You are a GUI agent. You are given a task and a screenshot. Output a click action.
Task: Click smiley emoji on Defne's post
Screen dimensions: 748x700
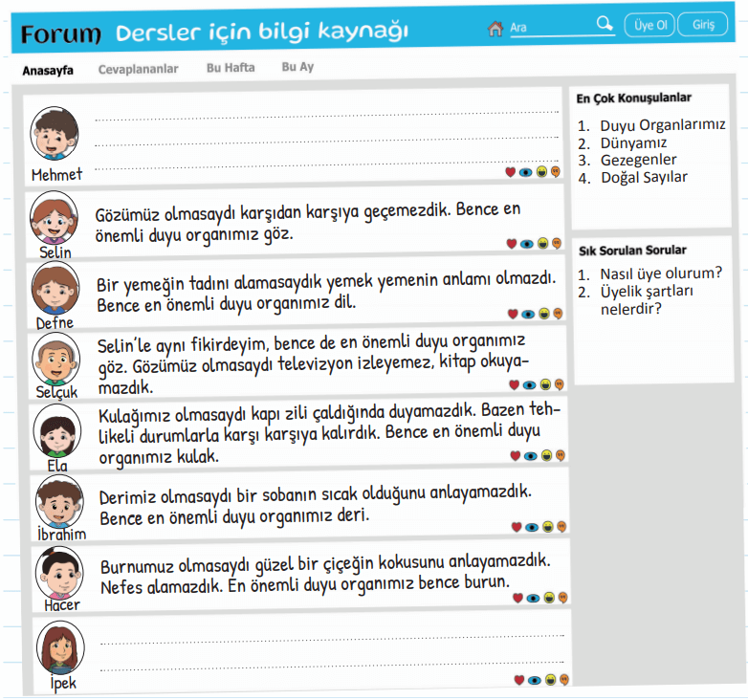544,314
